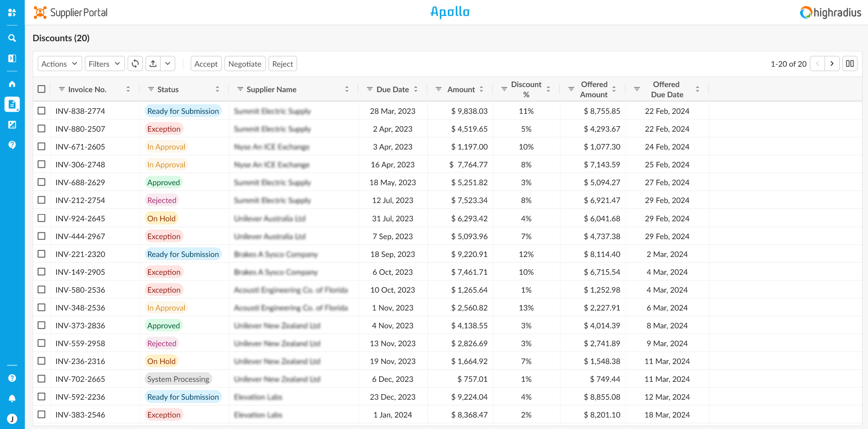Go to previous page arrow
The width and height of the screenshot is (868, 429).
[817, 64]
